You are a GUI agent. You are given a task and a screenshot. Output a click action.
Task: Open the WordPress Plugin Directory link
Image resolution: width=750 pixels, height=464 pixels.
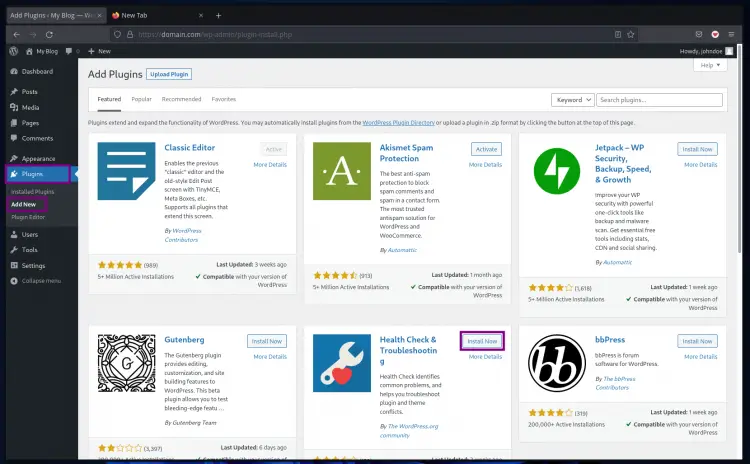pyautogui.click(x=398, y=122)
